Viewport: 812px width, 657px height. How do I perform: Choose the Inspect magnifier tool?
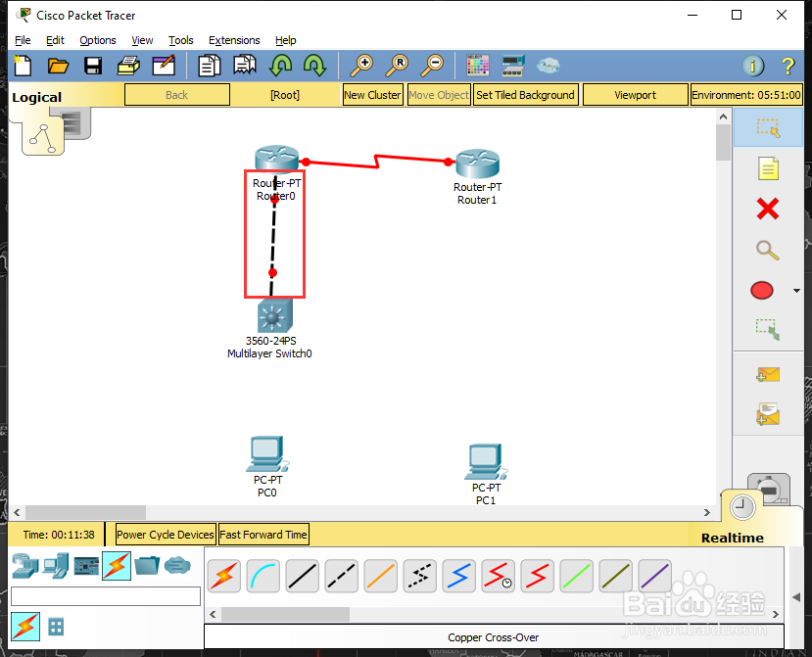768,250
